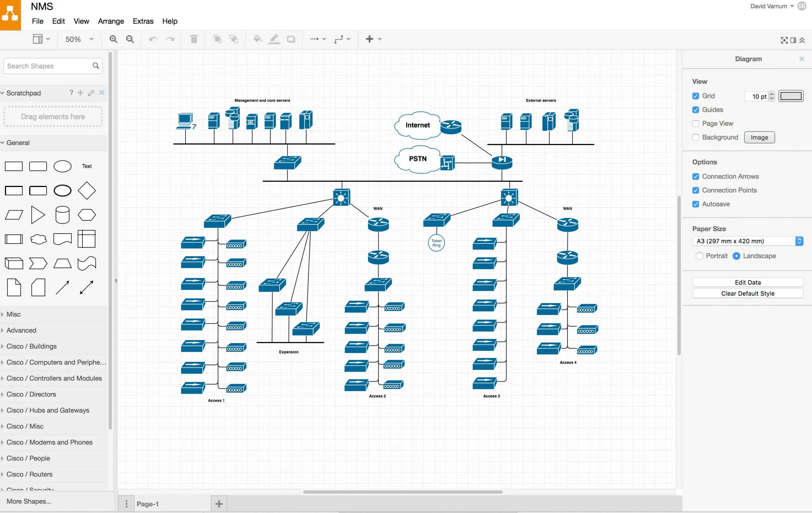
Task: Click the line color pencil icon
Action: [274, 39]
